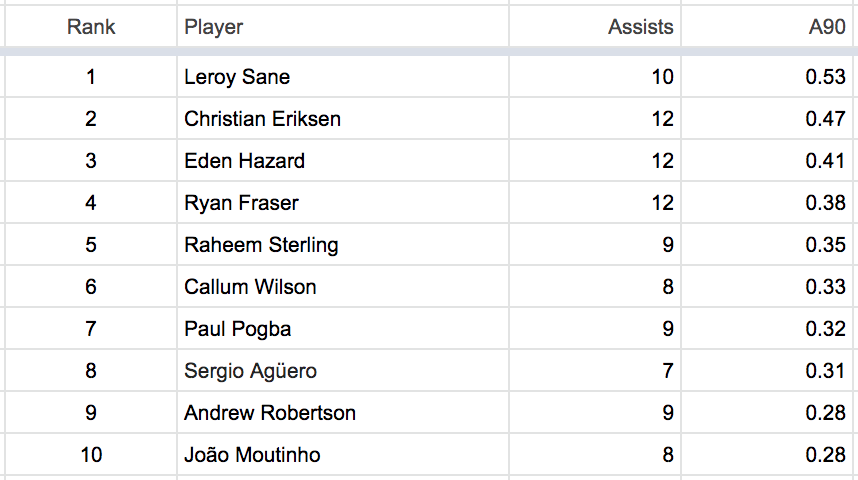Select the Christian Eriksen cell
This screenshot has width=858, height=480.
[262, 119]
